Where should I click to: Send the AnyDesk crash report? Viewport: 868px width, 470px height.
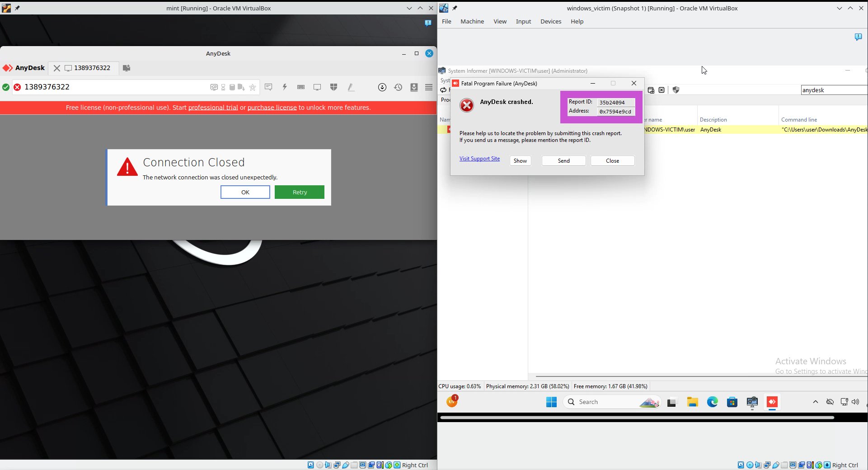pyautogui.click(x=563, y=161)
